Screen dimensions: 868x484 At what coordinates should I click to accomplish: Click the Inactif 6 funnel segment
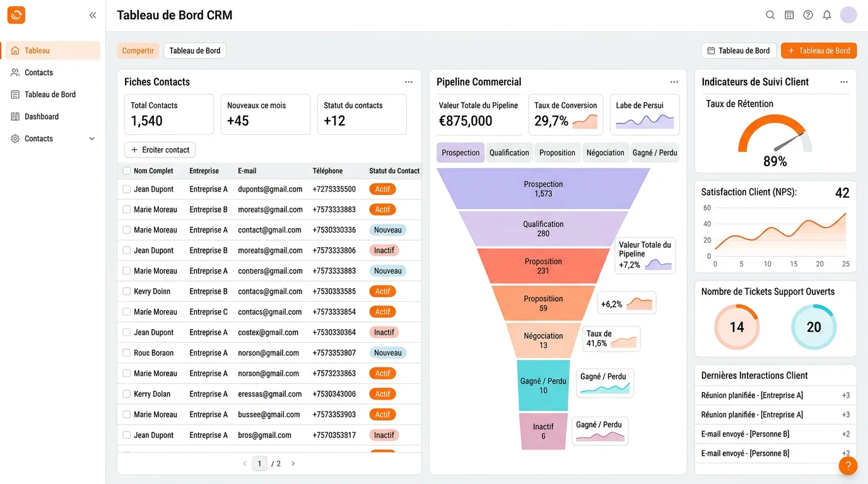click(x=543, y=431)
